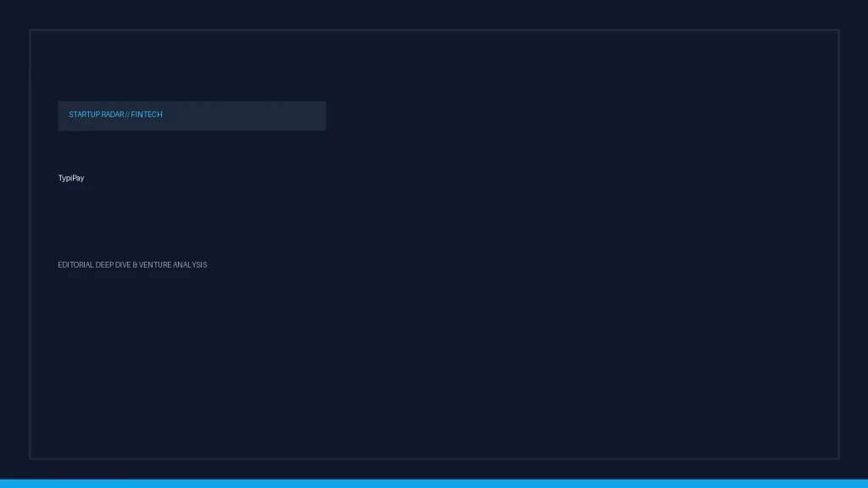Screen dimensions: 868x488
Task: Click the right edge of the slide frame
Action: [x=838, y=244]
